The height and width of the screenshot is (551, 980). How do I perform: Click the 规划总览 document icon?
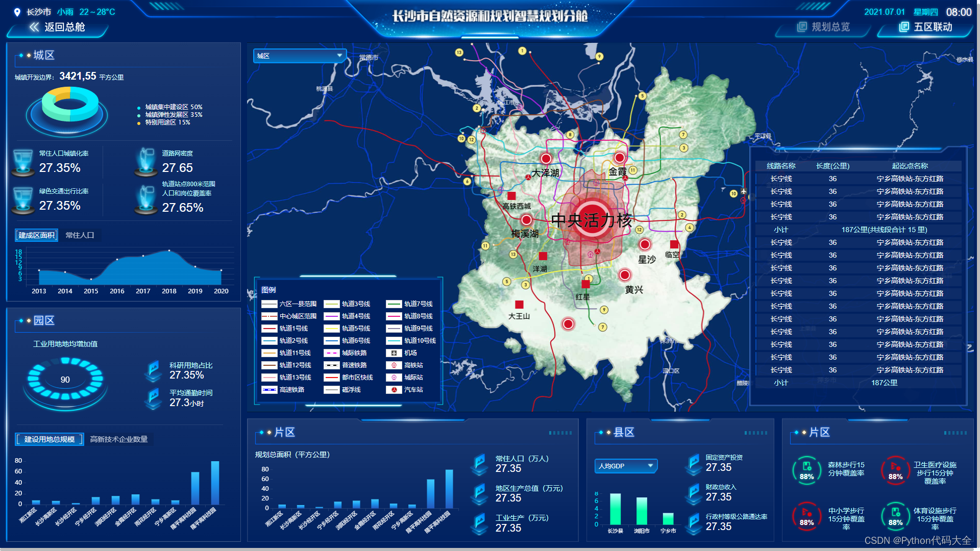click(x=802, y=27)
